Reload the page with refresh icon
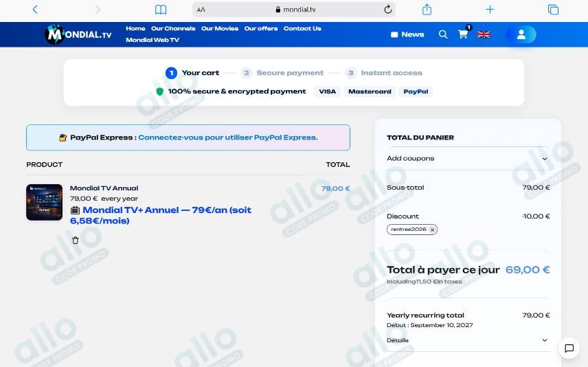Screen dimensions: 588x367 click(x=387, y=10)
